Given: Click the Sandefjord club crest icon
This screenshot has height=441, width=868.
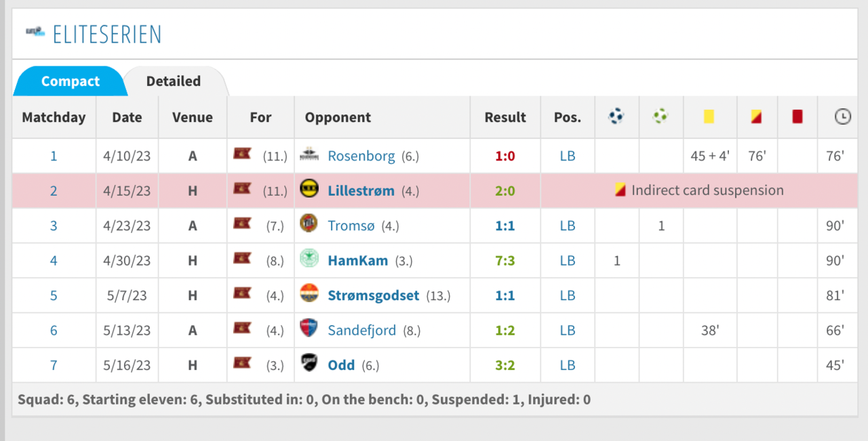Looking at the screenshot, I should point(309,329).
